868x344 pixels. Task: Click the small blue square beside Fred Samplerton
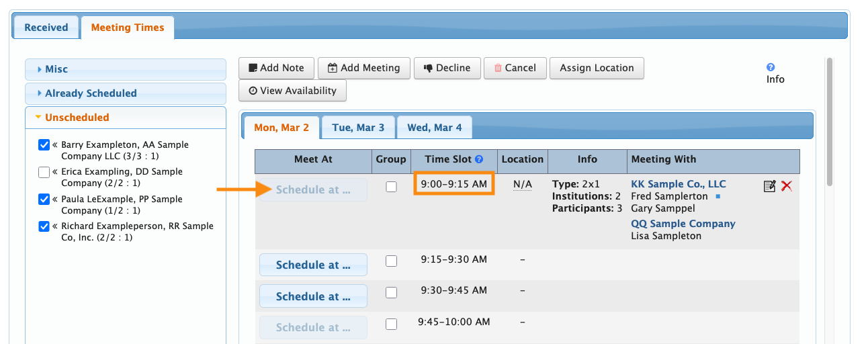[x=718, y=197]
